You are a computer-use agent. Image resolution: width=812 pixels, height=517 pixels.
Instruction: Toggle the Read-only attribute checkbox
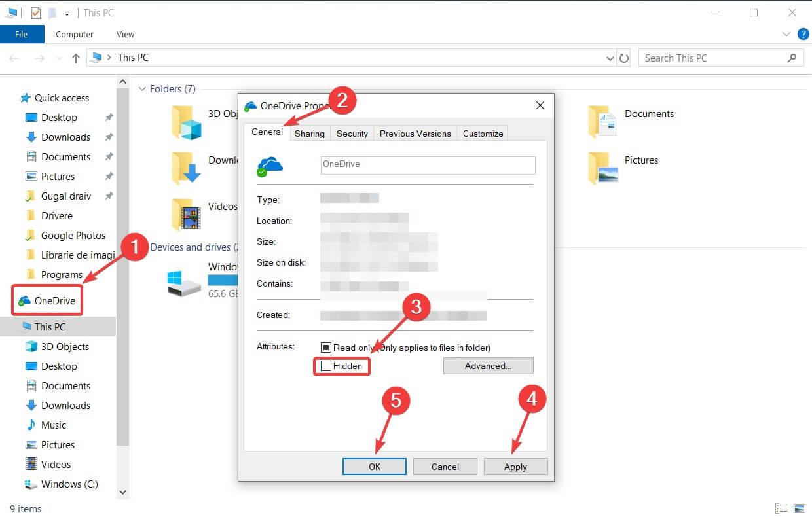click(x=325, y=348)
